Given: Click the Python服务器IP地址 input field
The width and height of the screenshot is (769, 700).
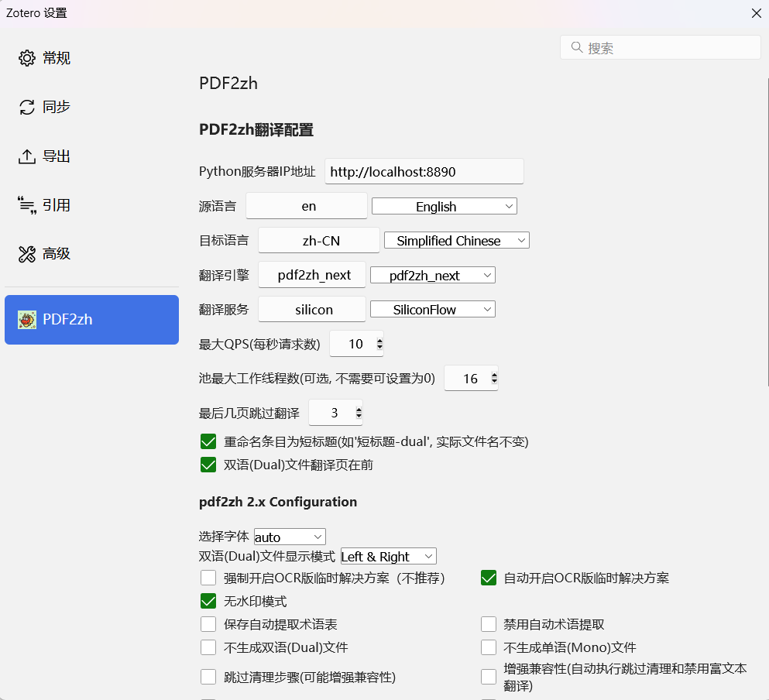Looking at the screenshot, I should coord(424,172).
